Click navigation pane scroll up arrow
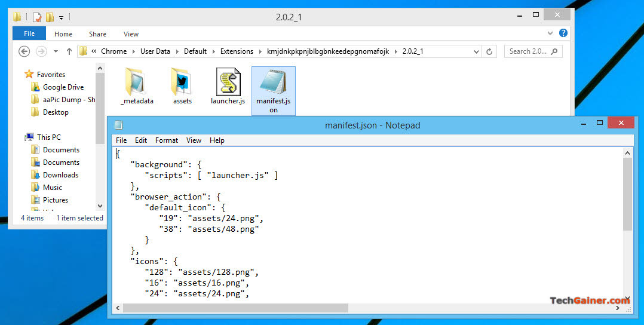644x325 pixels. click(100, 68)
